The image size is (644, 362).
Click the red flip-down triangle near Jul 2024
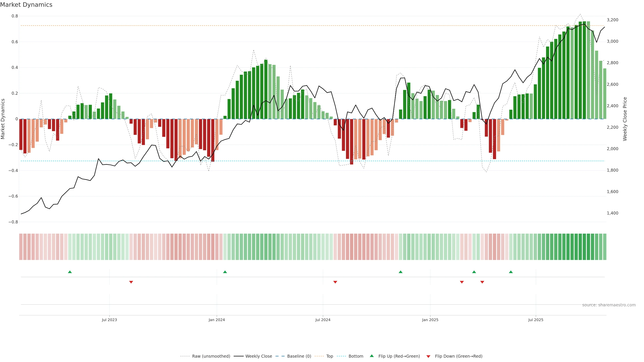coord(335,282)
